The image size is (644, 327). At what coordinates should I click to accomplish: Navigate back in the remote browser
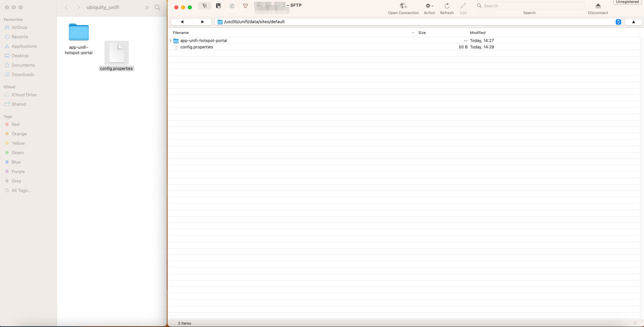click(182, 22)
